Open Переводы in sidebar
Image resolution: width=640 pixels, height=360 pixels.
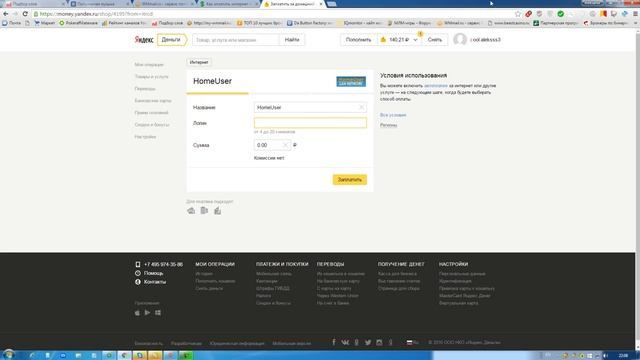[x=145, y=89]
